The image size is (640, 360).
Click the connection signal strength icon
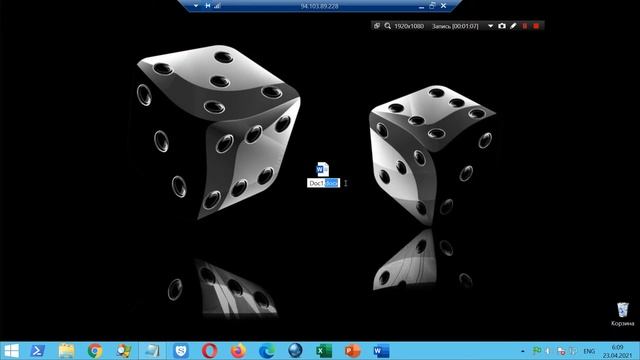point(217,6)
